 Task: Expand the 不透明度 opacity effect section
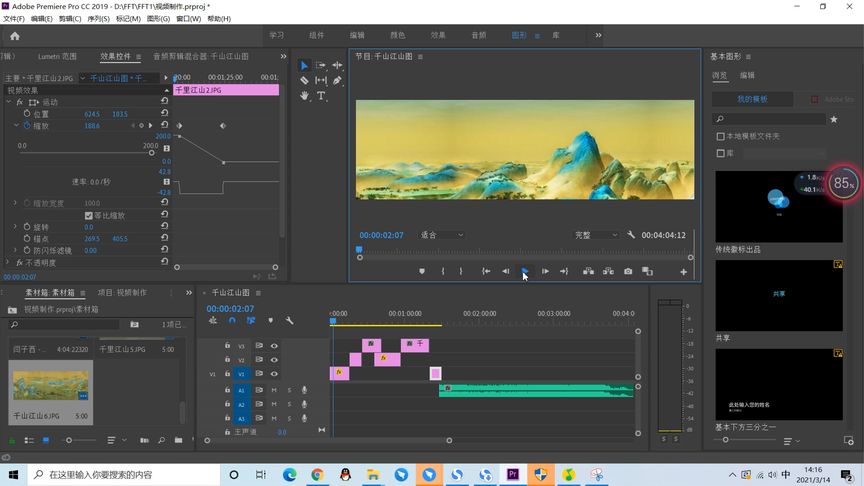[5, 262]
